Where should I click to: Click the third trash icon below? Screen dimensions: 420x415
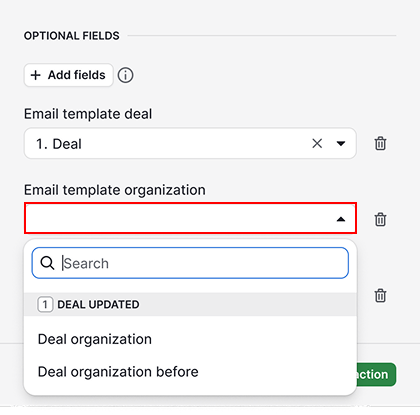coord(380,295)
